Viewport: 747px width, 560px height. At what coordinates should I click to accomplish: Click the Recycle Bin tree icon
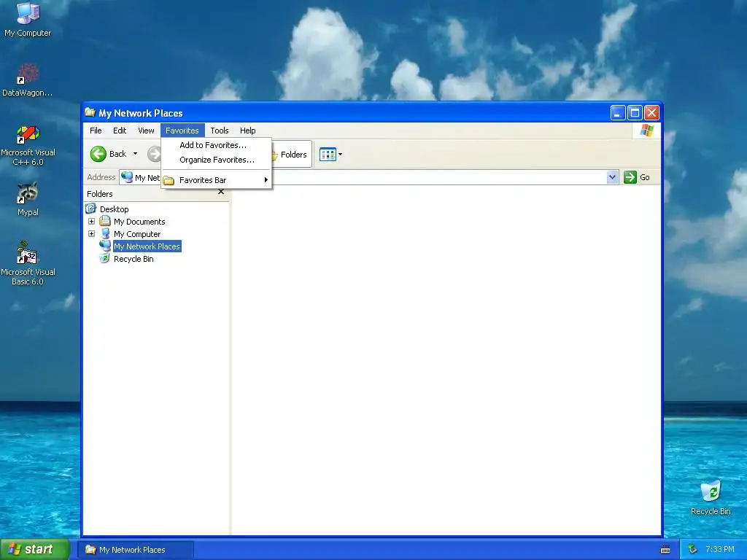[x=104, y=258]
